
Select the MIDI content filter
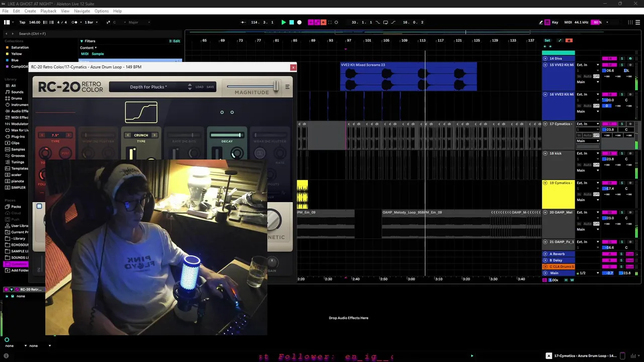click(x=85, y=54)
